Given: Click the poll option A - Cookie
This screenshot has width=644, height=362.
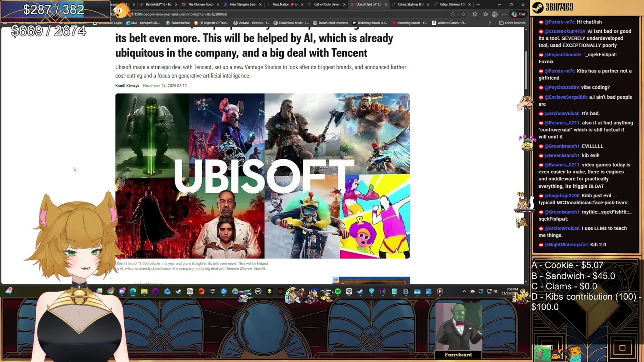Looking at the screenshot, I should pyautogui.click(x=567, y=265).
